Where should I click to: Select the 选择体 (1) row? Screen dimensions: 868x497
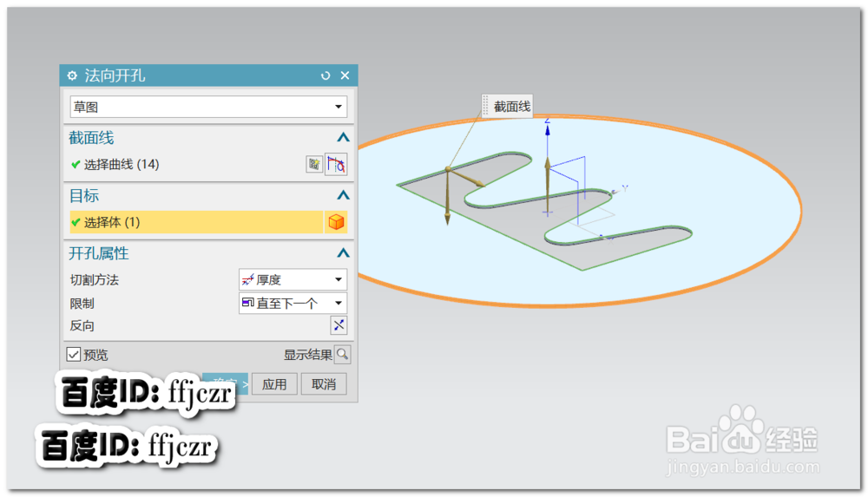point(196,222)
